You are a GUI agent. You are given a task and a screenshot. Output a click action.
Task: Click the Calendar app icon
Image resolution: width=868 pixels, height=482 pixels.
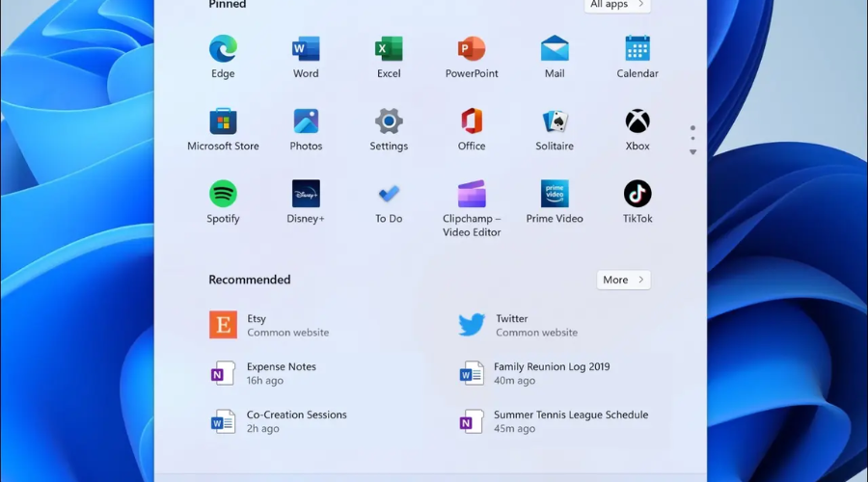pyautogui.click(x=637, y=49)
